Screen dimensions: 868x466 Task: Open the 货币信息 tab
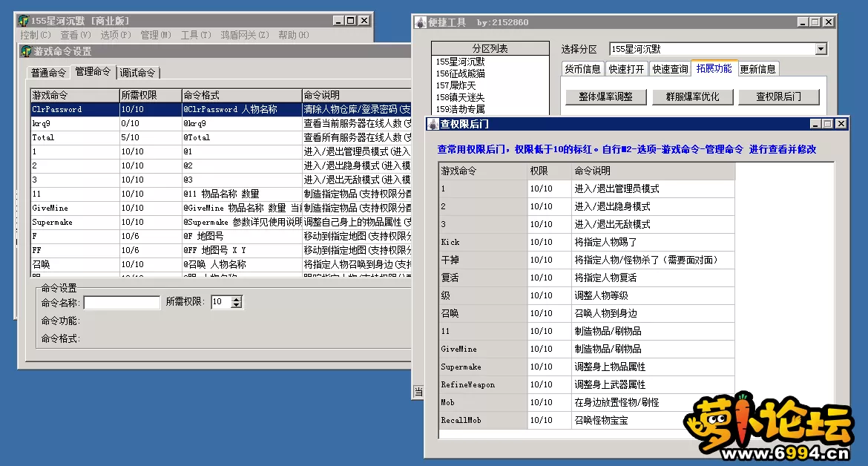click(x=582, y=69)
